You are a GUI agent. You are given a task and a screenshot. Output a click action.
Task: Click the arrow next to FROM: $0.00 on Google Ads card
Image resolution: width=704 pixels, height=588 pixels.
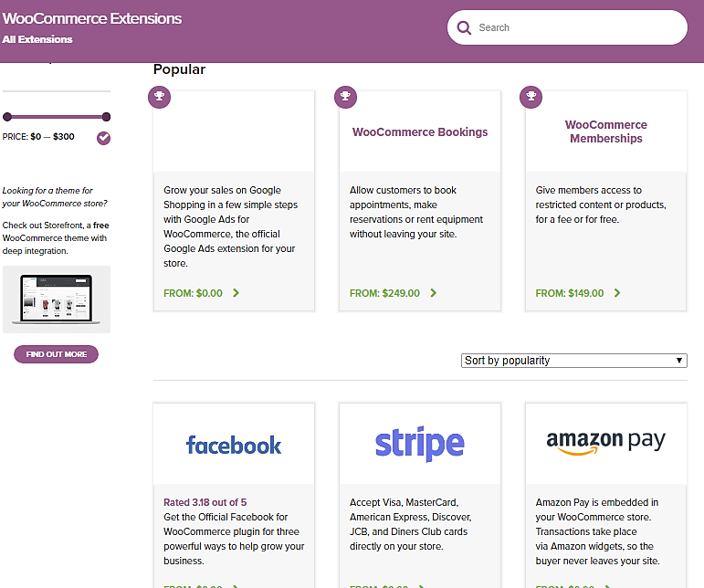236,293
